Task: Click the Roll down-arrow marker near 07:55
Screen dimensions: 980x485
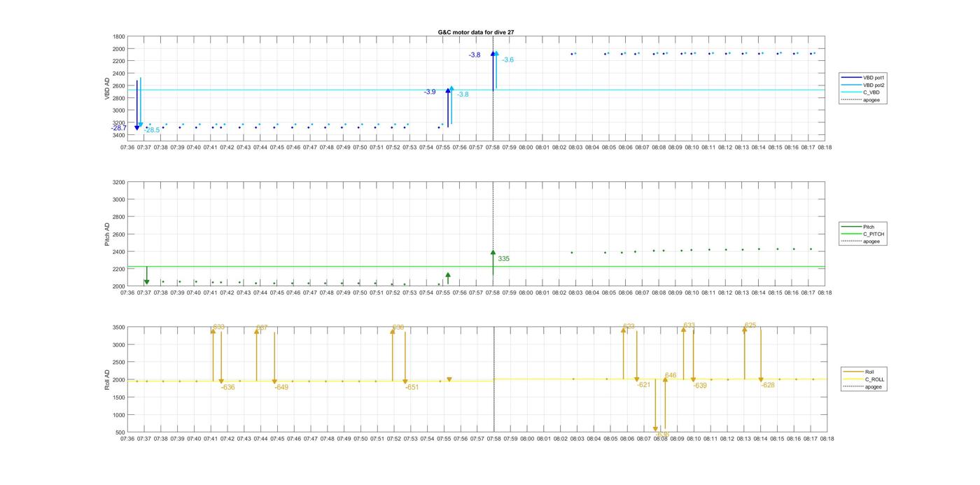Action: [x=449, y=380]
